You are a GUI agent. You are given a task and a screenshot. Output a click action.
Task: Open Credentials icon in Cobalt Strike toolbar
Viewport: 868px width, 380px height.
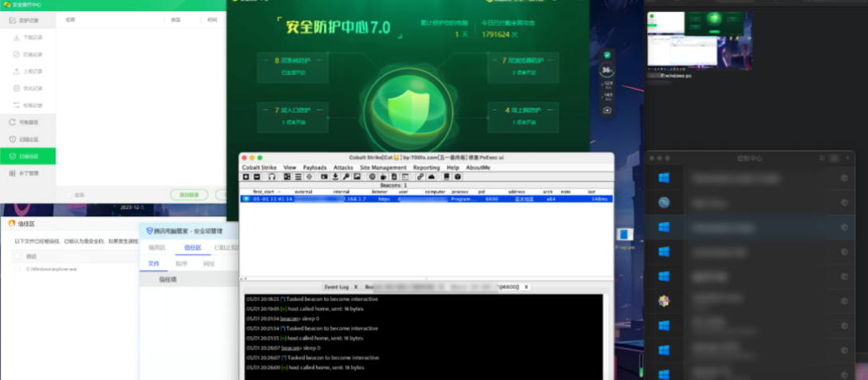(x=324, y=176)
